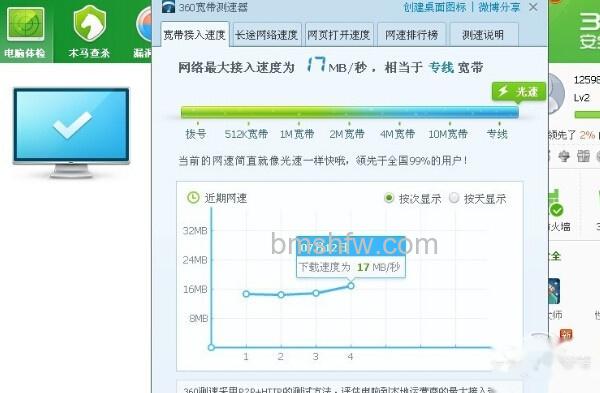
Task: Click the 光速 lightning badge
Action: coord(518,92)
